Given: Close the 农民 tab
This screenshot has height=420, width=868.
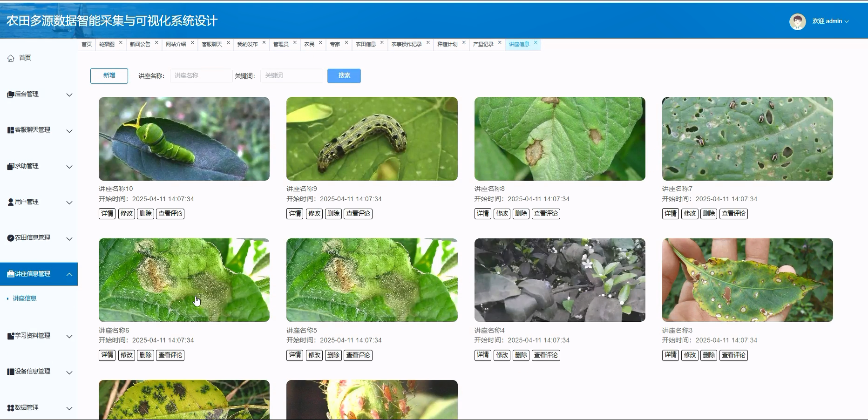Looking at the screenshot, I should tap(320, 43).
